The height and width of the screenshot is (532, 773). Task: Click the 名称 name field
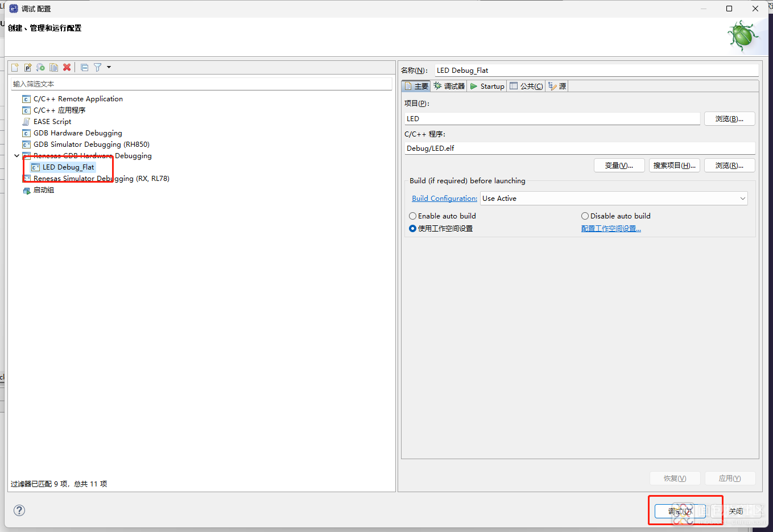click(596, 70)
